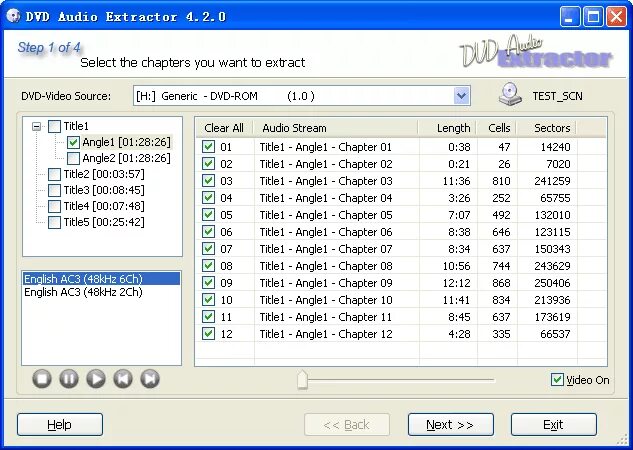Uncheck chapter 09 checkbox
Screen dimensions: 633x450
tap(208, 283)
